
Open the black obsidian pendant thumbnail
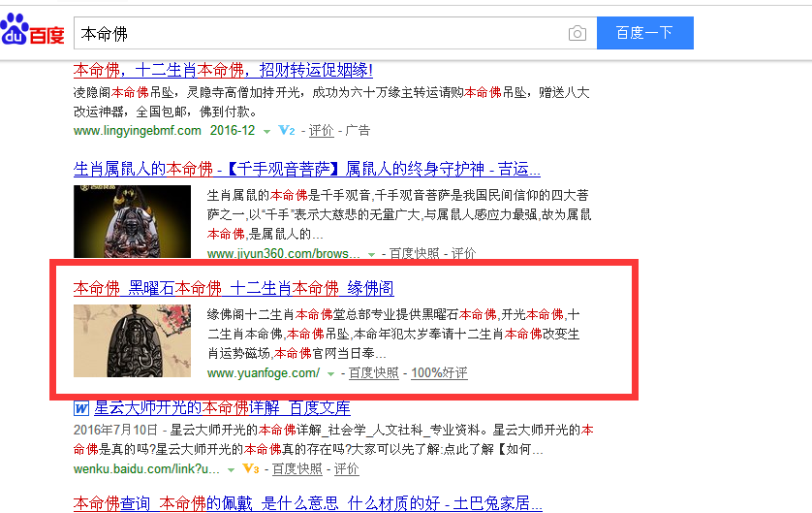(132, 340)
